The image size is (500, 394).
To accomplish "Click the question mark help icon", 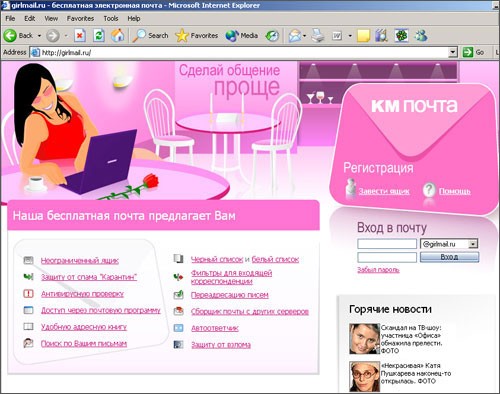I will click(429, 190).
